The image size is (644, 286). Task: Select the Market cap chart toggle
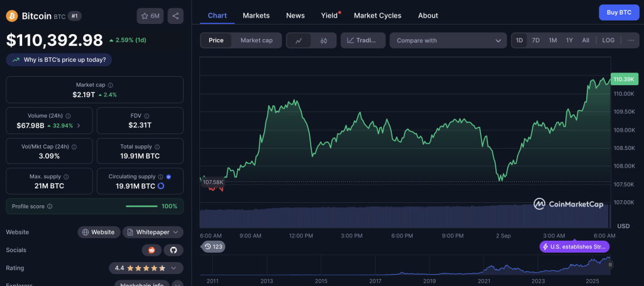point(257,40)
